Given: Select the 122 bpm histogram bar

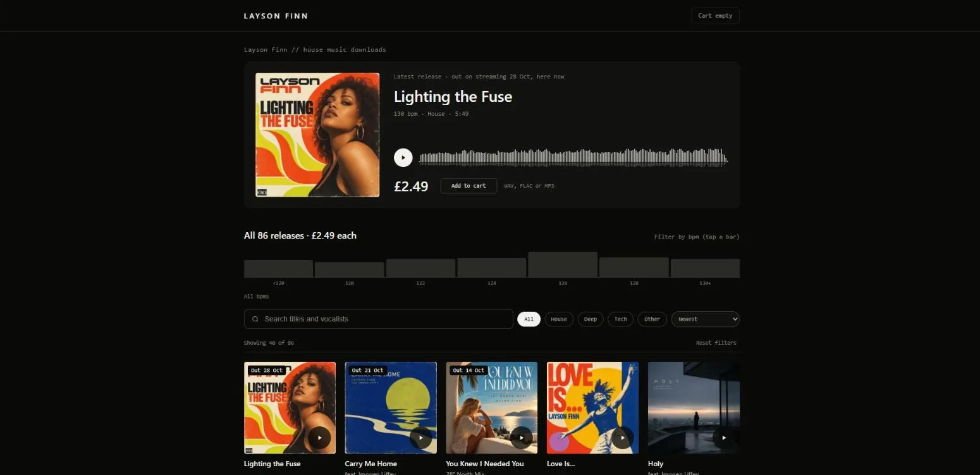Looking at the screenshot, I should [x=420, y=268].
